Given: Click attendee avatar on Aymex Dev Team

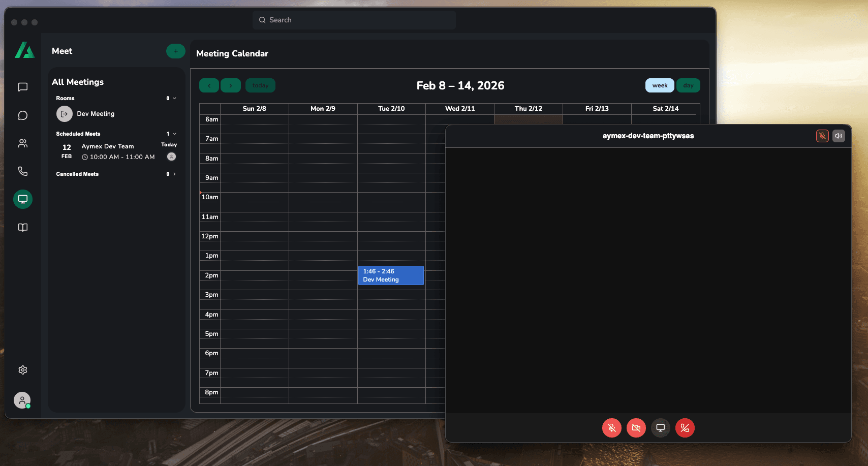Looking at the screenshot, I should pos(172,157).
